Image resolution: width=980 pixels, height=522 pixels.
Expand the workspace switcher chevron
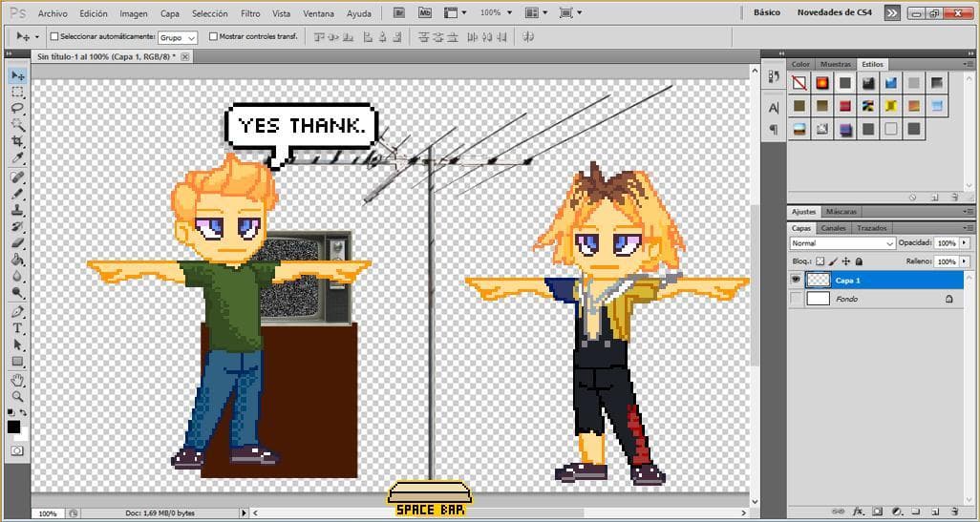(892, 12)
